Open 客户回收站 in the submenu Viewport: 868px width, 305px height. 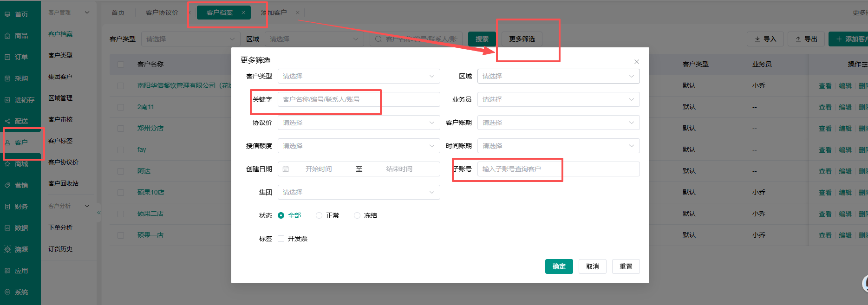click(x=64, y=183)
